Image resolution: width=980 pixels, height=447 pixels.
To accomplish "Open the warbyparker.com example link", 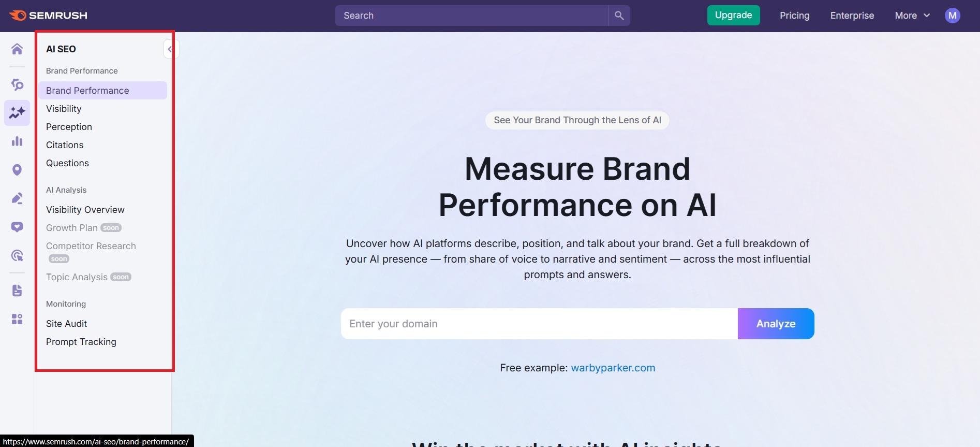I will pyautogui.click(x=613, y=368).
